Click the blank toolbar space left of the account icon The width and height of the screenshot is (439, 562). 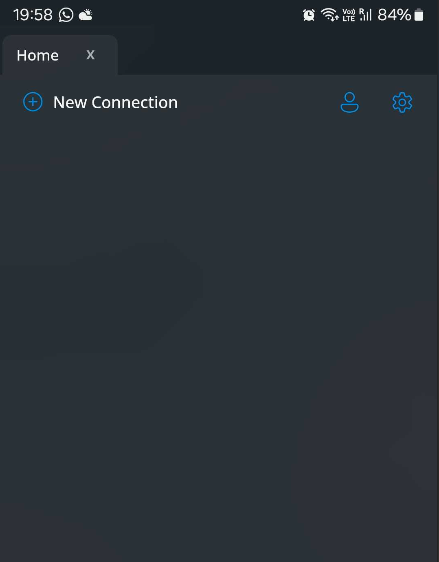(258, 103)
